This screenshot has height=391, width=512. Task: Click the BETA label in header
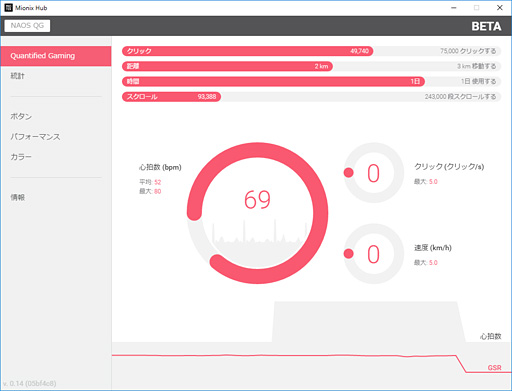[x=486, y=26]
